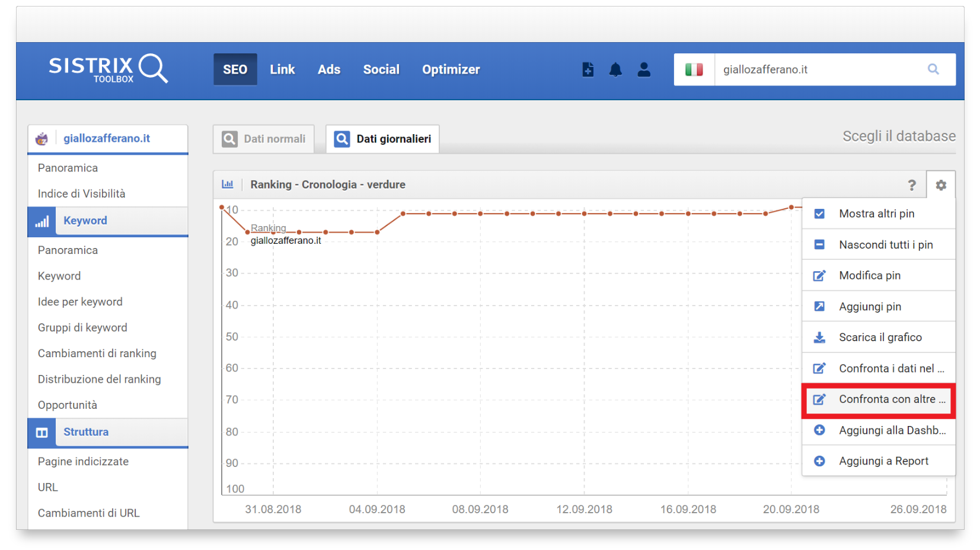Switch to the Social tab

click(x=381, y=69)
